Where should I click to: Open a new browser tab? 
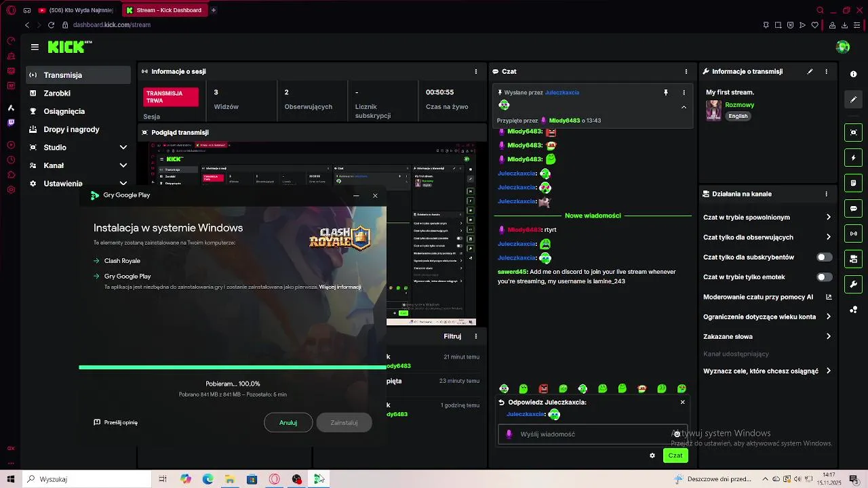click(214, 10)
